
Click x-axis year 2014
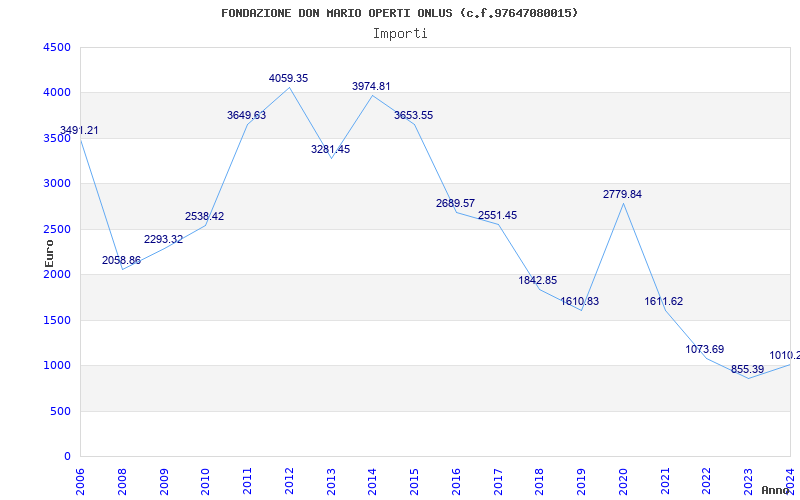(x=373, y=482)
